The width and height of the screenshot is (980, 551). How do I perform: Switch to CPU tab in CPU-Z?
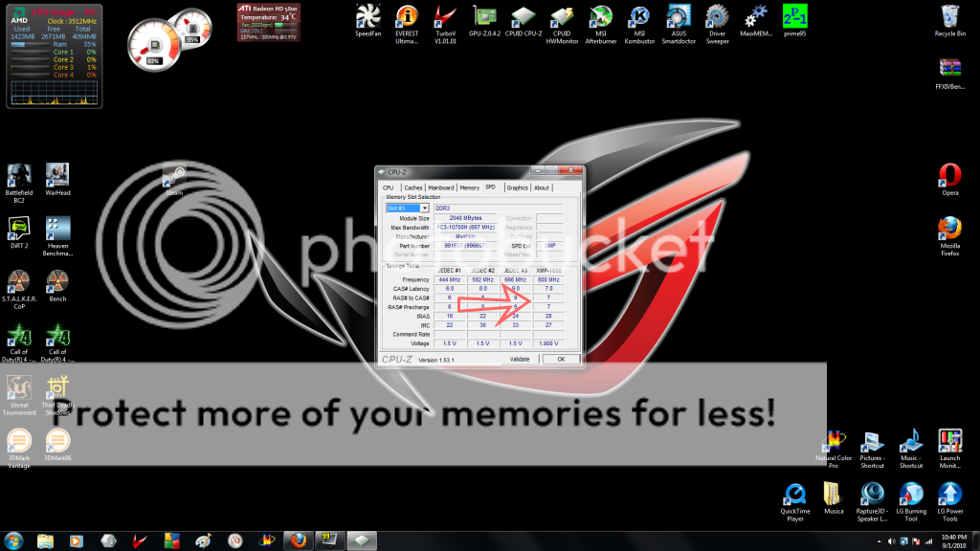(389, 187)
